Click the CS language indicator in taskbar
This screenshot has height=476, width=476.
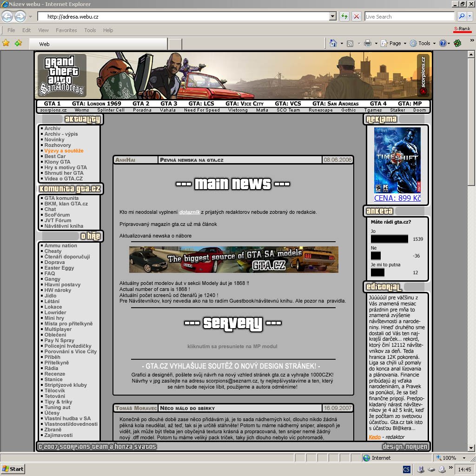pos(406,469)
